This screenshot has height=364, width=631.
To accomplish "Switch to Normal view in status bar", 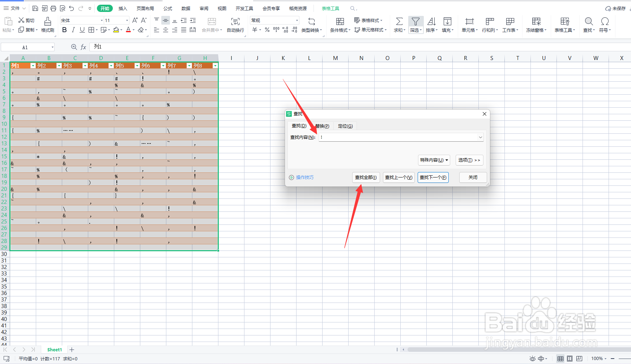I will [x=560, y=359].
